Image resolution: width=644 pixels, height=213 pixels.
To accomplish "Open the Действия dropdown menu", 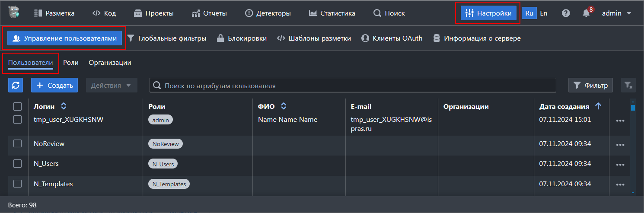I will point(112,85).
